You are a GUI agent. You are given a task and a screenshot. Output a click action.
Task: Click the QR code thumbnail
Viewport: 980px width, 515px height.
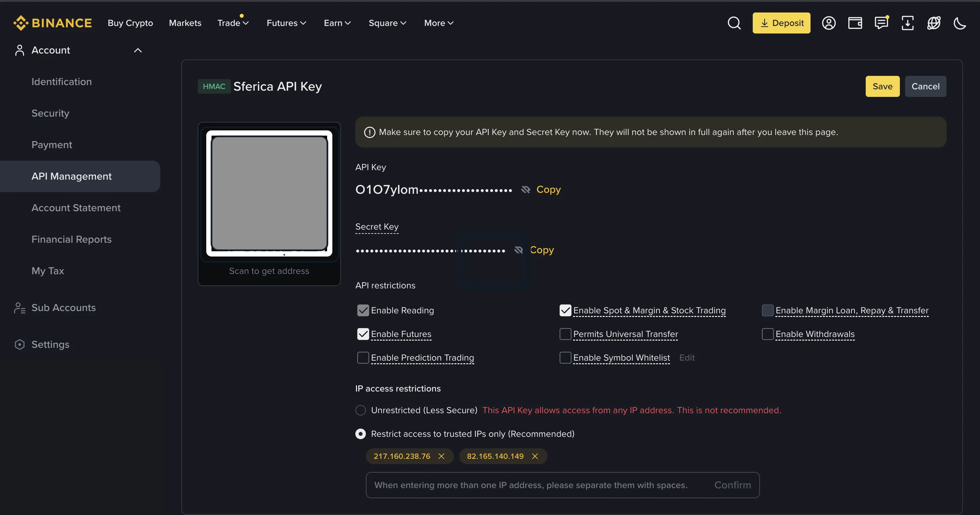pyautogui.click(x=269, y=193)
